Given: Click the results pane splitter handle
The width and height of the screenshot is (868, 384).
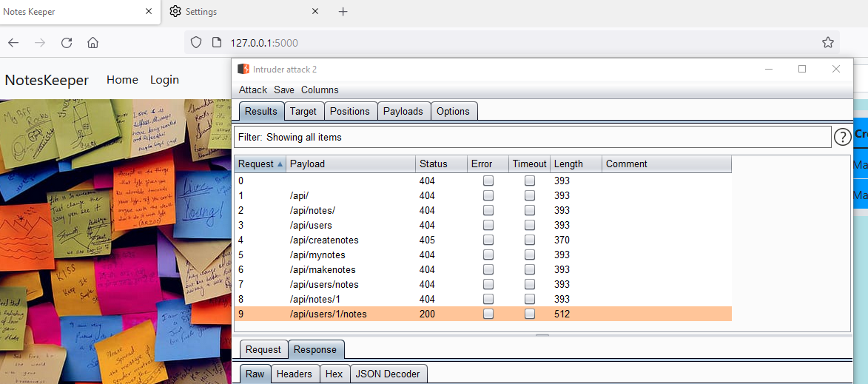Looking at the screenshot, I should point(542,334).
